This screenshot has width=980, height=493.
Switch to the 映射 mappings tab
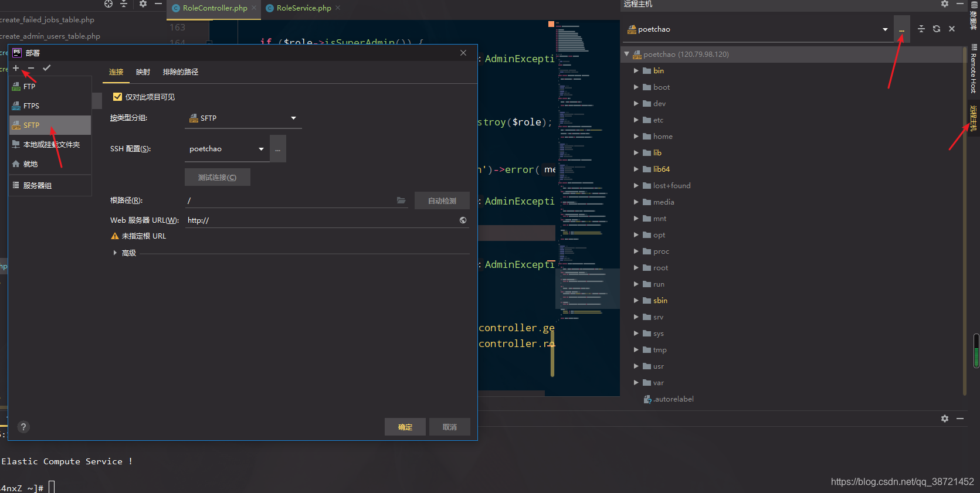pyautogui.click(x=143, y=72)
